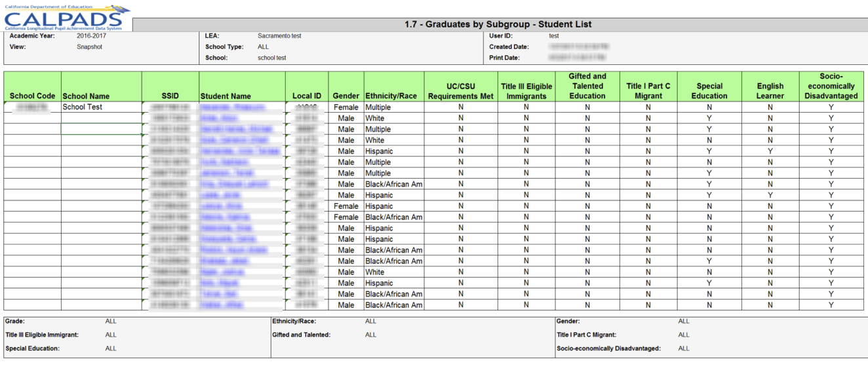Select the School Name column header
Viewport: 868px width, 368px height.
[x=86, y=96]
